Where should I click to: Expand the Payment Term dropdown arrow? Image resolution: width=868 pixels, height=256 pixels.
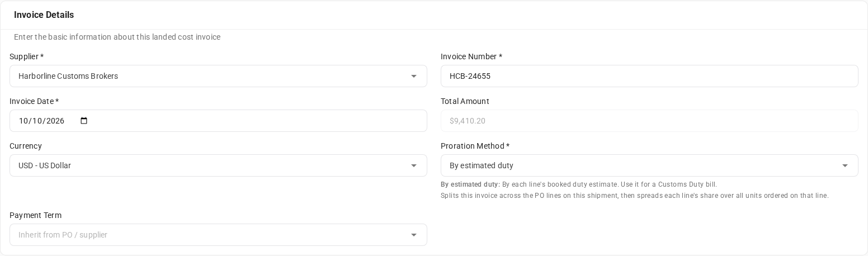414,235
